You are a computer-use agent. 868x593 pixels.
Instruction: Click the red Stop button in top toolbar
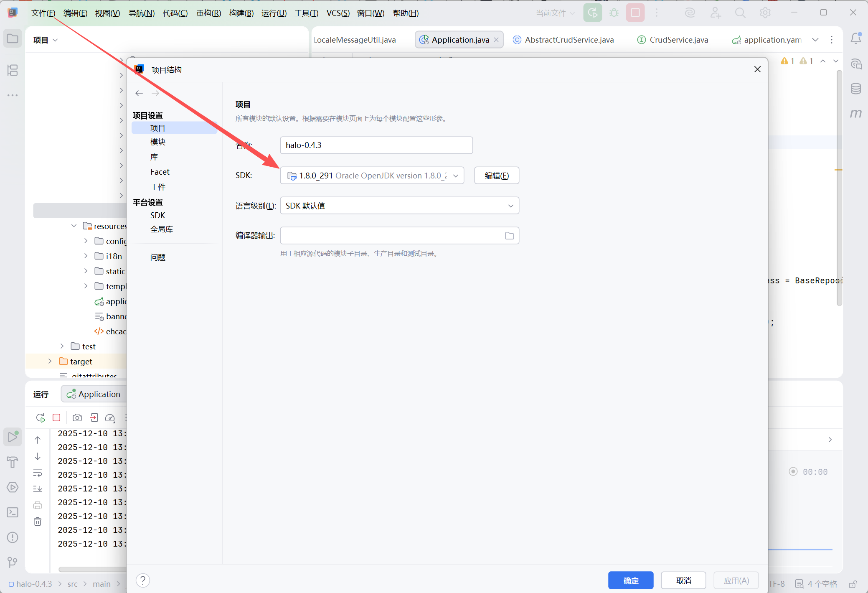[635, 13]
